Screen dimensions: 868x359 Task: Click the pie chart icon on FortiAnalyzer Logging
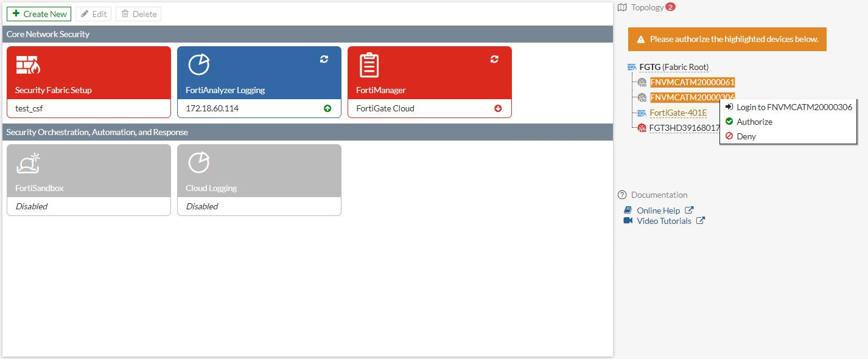click(198, 65)
